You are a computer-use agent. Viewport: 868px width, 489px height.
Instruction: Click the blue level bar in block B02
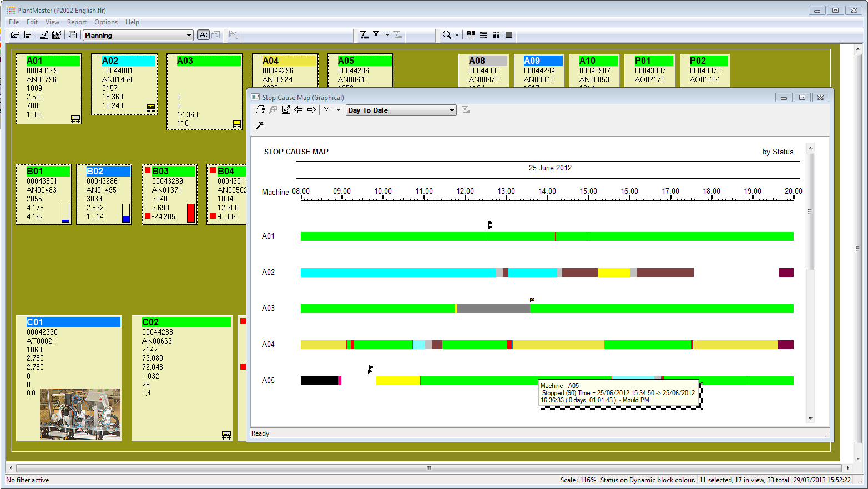(126, 213)
